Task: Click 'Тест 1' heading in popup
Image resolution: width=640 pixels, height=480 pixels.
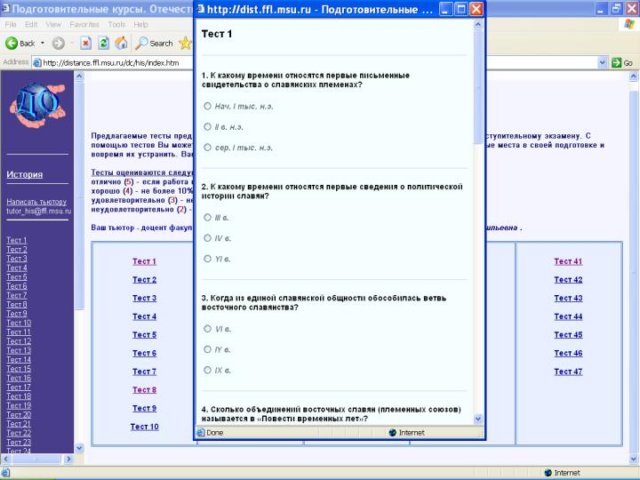Action: (217, 34)
